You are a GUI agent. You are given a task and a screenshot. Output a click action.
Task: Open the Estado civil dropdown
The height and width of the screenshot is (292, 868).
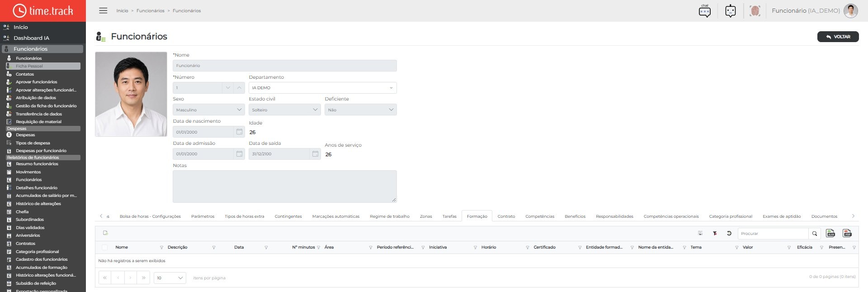pos(285,110)
